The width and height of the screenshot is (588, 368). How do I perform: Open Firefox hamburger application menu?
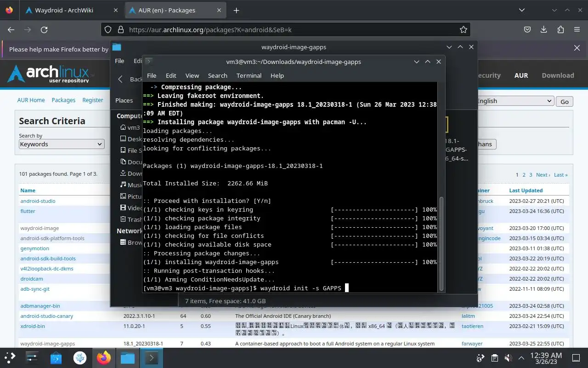tap(577, 29)
